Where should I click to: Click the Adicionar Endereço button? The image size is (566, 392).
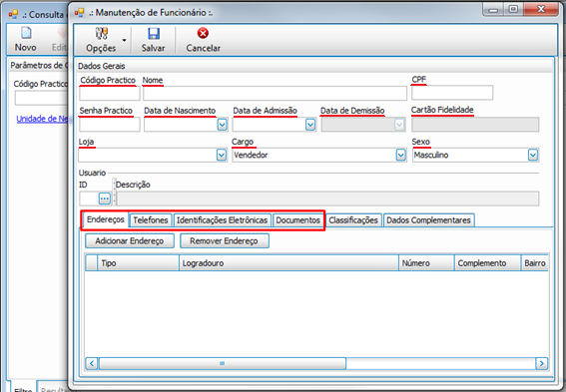(130, 241)
